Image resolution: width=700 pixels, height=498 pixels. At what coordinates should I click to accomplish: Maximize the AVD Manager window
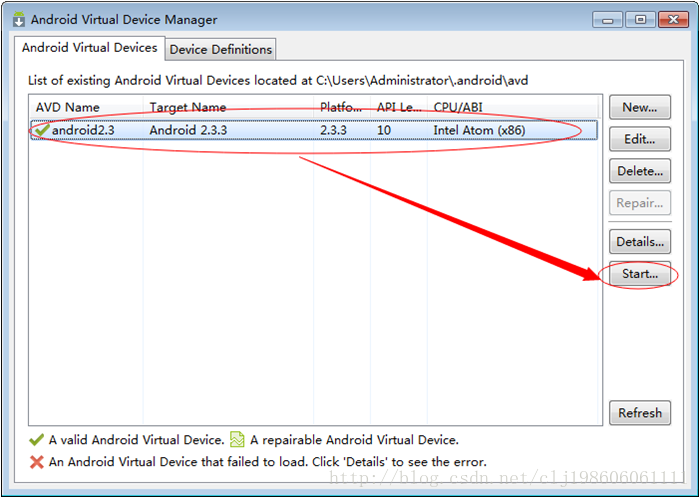click(x=640, y=20)
